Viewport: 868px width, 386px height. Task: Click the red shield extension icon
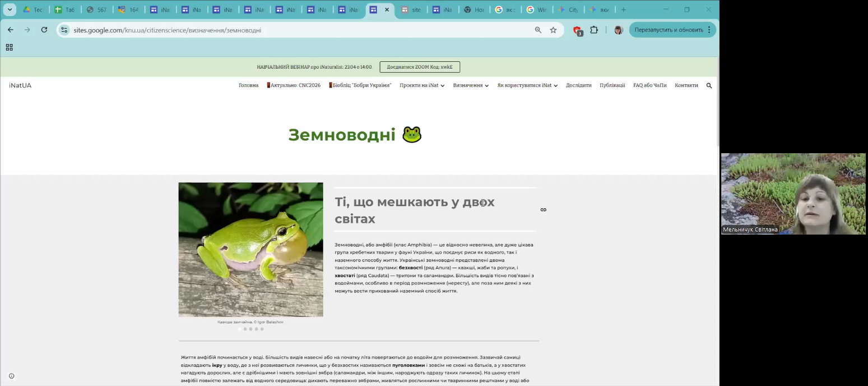[577, 30]
